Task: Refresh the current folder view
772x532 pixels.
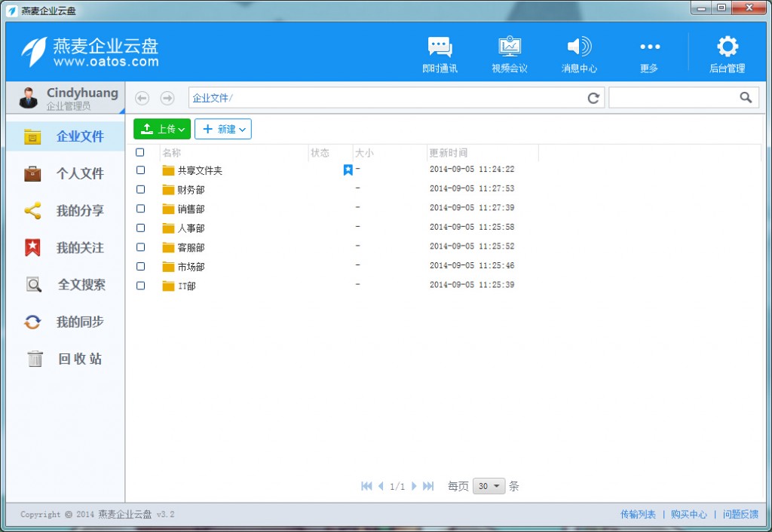Action: coord(593,97)
